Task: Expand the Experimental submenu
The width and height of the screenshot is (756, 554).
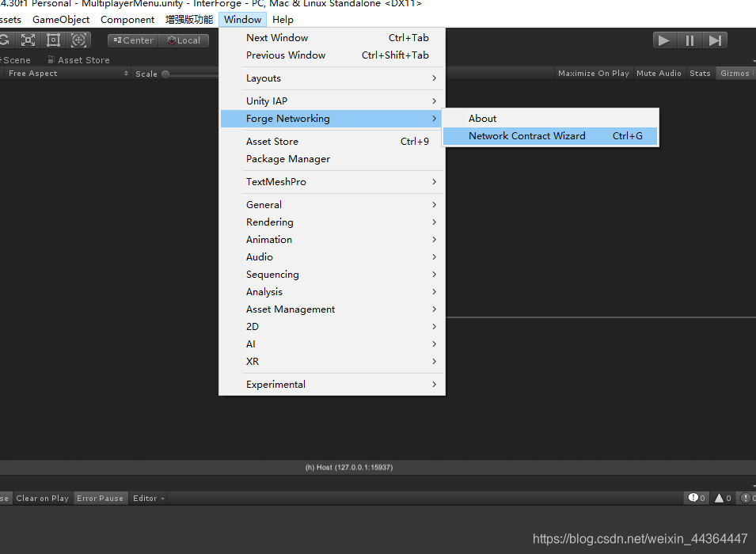Action: (x=332, y=385)
